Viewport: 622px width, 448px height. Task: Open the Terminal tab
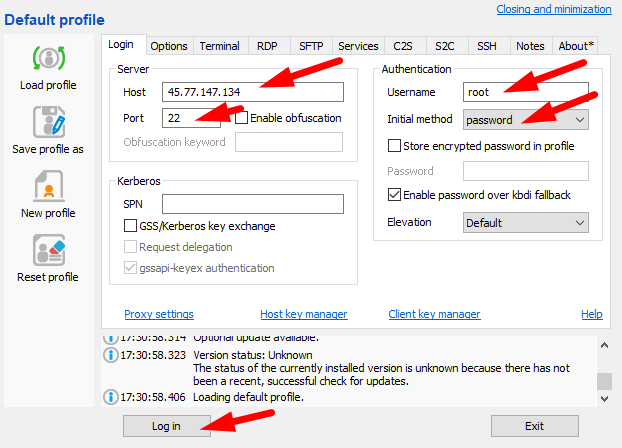[x=219, y=46]
